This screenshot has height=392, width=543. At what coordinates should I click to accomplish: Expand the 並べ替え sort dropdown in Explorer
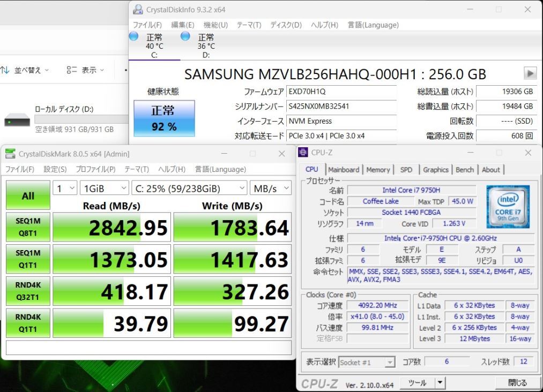(x=47, y=70)
